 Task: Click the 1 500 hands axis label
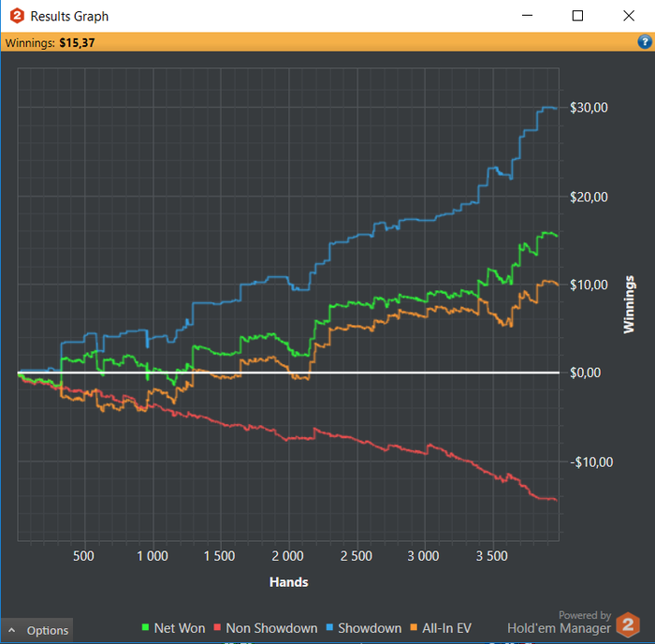(219, 556)
